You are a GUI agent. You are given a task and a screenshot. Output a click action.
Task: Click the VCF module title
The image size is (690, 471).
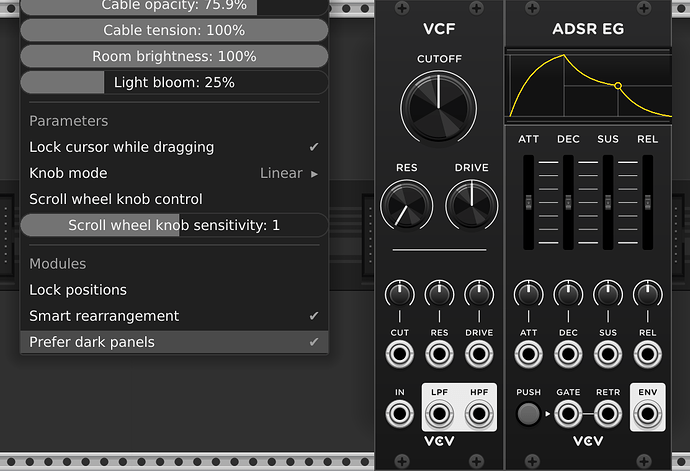(439, 29)
